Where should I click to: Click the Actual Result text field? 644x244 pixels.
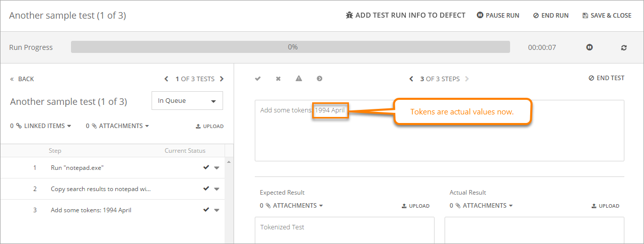534,230
